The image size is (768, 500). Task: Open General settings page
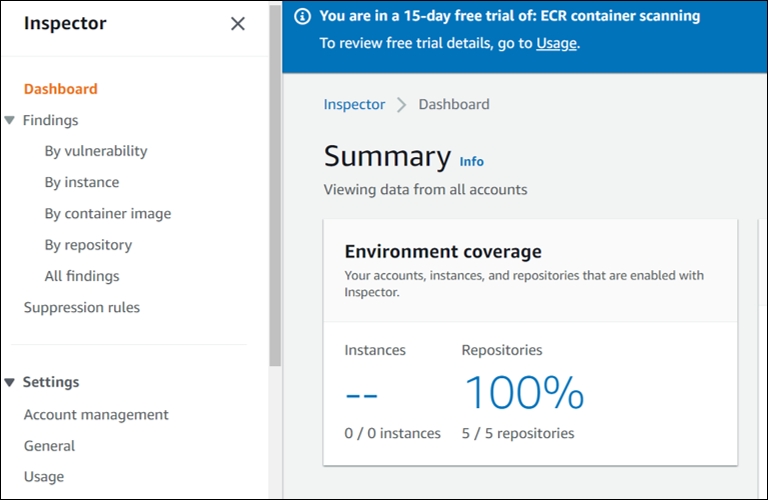(50, 446)
